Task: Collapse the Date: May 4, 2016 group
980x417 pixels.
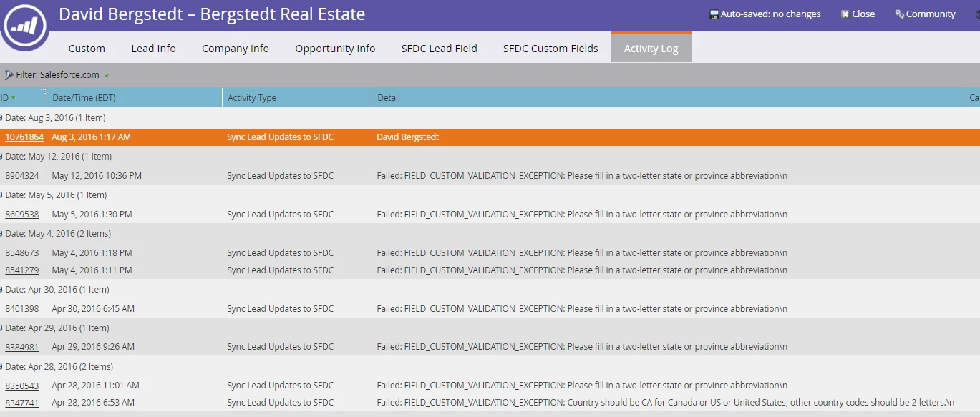Action: pos(1,234)
